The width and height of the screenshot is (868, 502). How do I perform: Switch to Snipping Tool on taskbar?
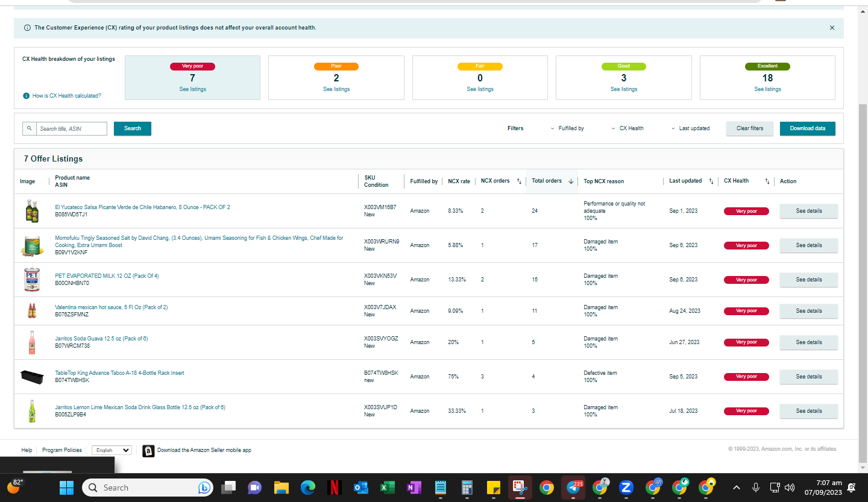(519, 488)
